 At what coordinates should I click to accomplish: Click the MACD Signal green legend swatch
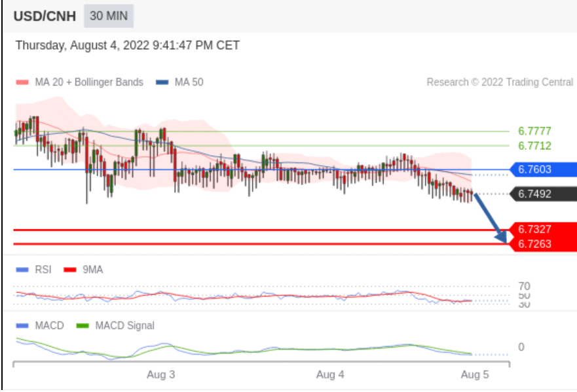pyautogui.click(x=83, y=326)
